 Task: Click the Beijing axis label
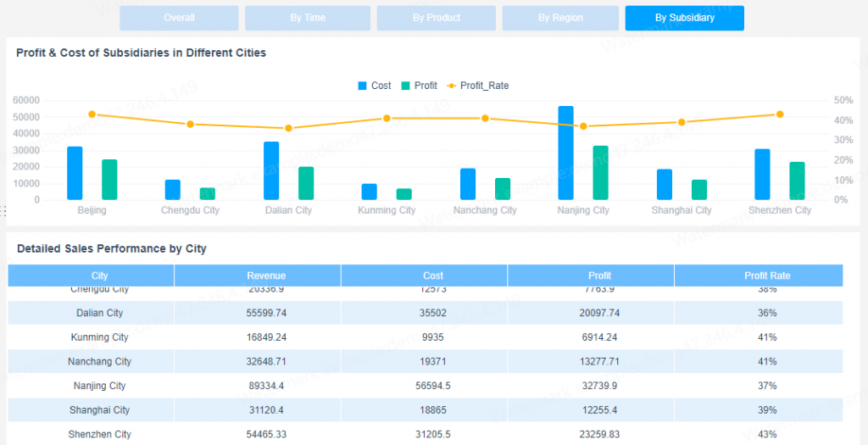point(92,210)
